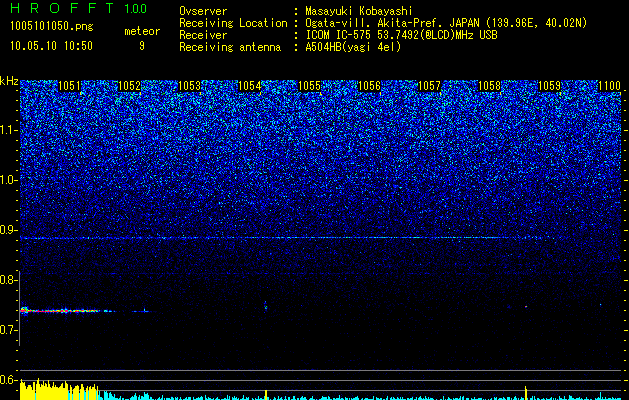
Task: Click the 1055 time marker
Action: 309,86
